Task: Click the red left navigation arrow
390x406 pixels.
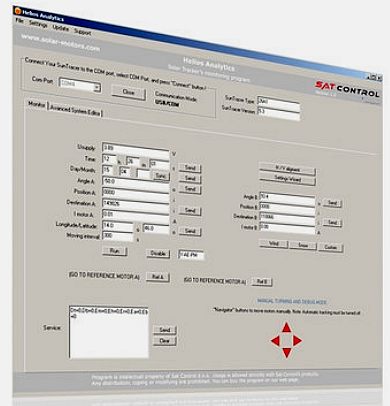Action: pyautogui.click(x=275, y=341)
